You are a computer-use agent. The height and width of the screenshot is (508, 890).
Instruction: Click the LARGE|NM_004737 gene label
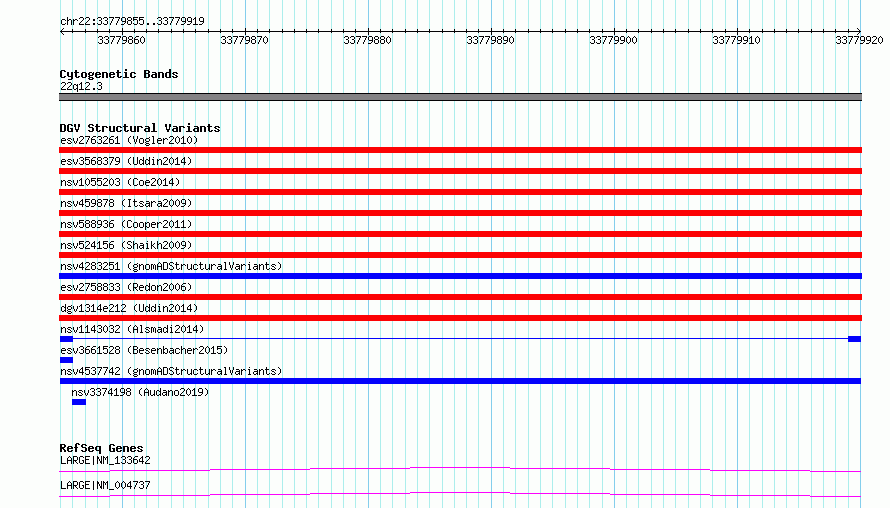(105, 485)
